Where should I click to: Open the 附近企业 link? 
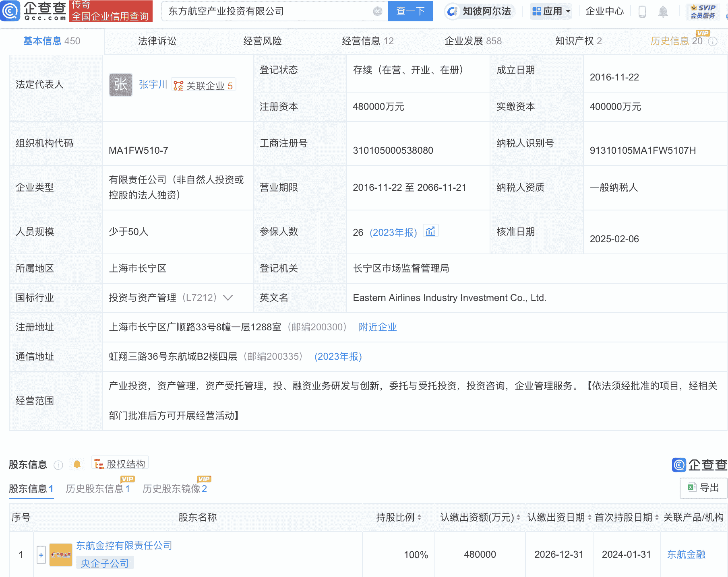[x=377, y=327]
